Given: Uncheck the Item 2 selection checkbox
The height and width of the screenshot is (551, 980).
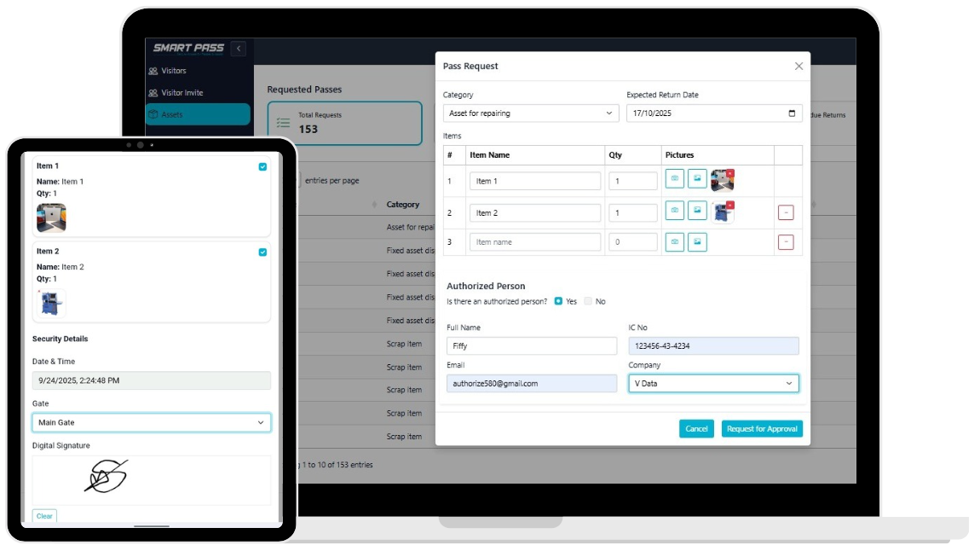Looking at the screenshot, I should coord(262,252).
